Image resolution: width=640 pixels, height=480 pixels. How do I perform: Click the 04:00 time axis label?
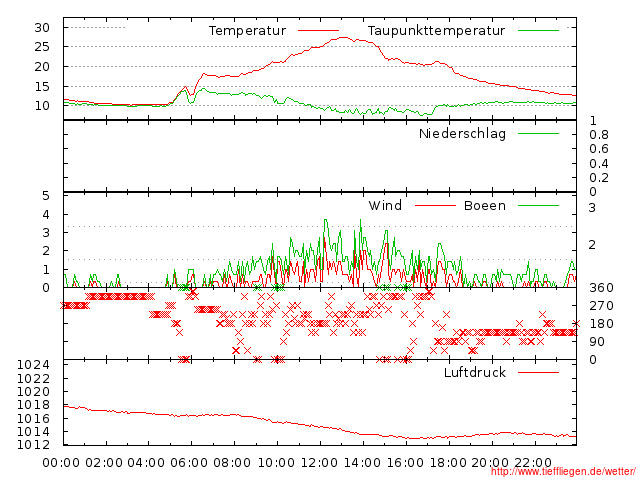tap(146, 463)
